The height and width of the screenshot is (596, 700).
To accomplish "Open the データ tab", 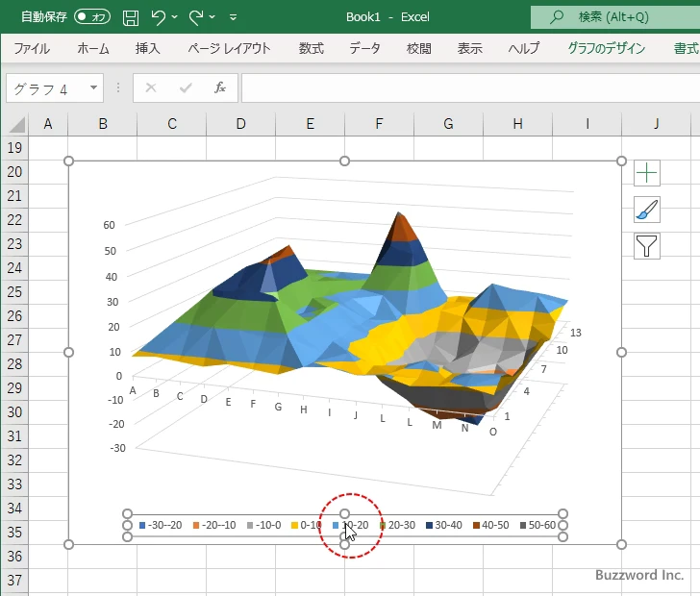I will (x=364, y=48).
